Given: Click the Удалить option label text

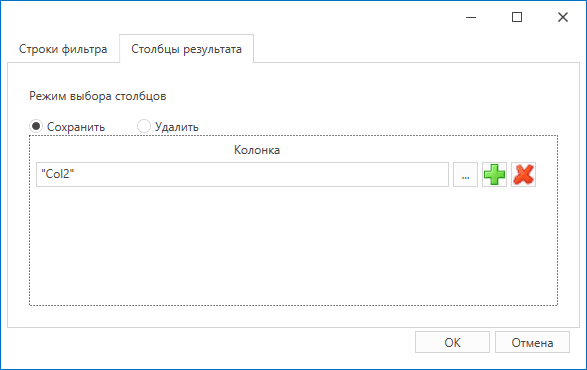Looking at the screenshot, I should tap(177, 127).
